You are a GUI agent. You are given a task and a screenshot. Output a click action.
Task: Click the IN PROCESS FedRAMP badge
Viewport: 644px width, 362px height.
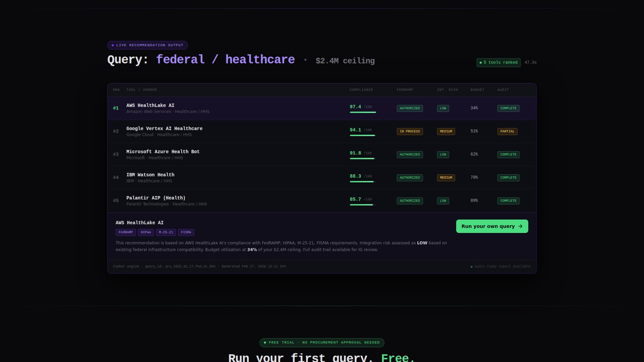[410, 131]
